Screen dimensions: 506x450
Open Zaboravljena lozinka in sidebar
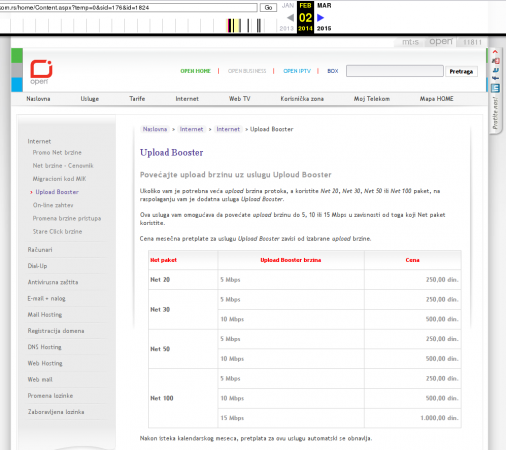click(x=56, y=412)
